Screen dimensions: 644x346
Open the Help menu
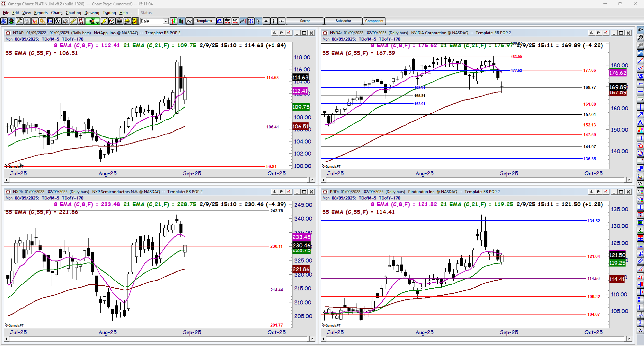point(123,13)
